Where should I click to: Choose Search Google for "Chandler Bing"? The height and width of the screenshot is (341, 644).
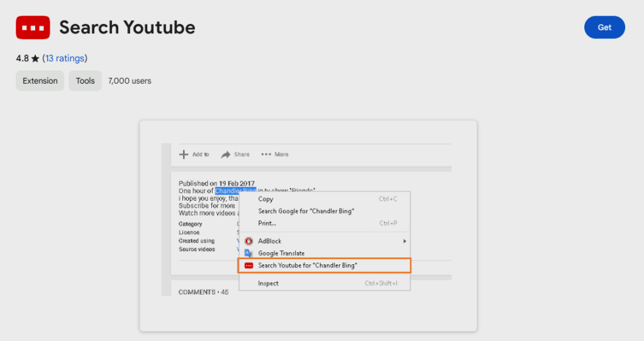[306, 211]
